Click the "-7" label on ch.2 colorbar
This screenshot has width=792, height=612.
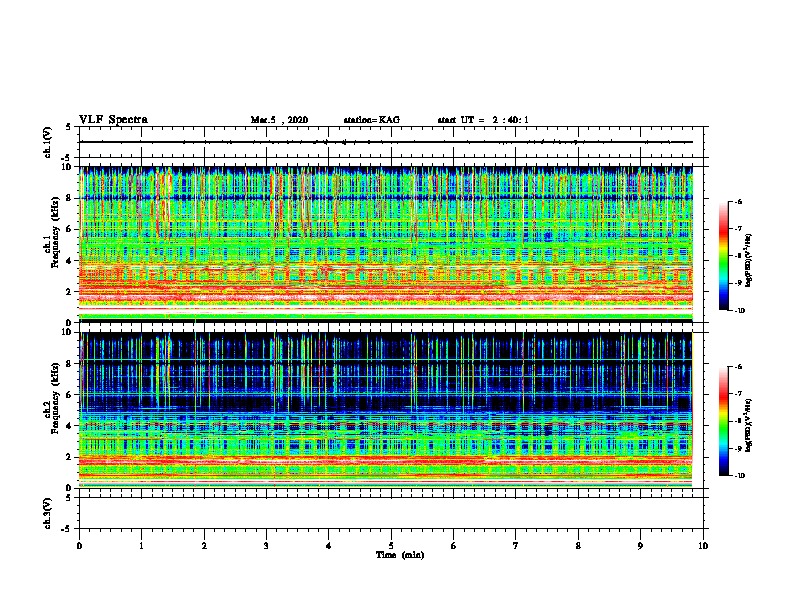pos(738,394)
